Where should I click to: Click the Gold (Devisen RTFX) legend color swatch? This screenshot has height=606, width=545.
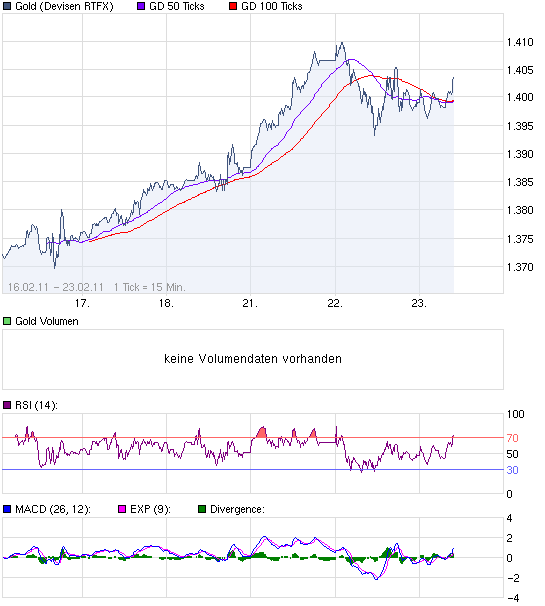click(7, 6)
